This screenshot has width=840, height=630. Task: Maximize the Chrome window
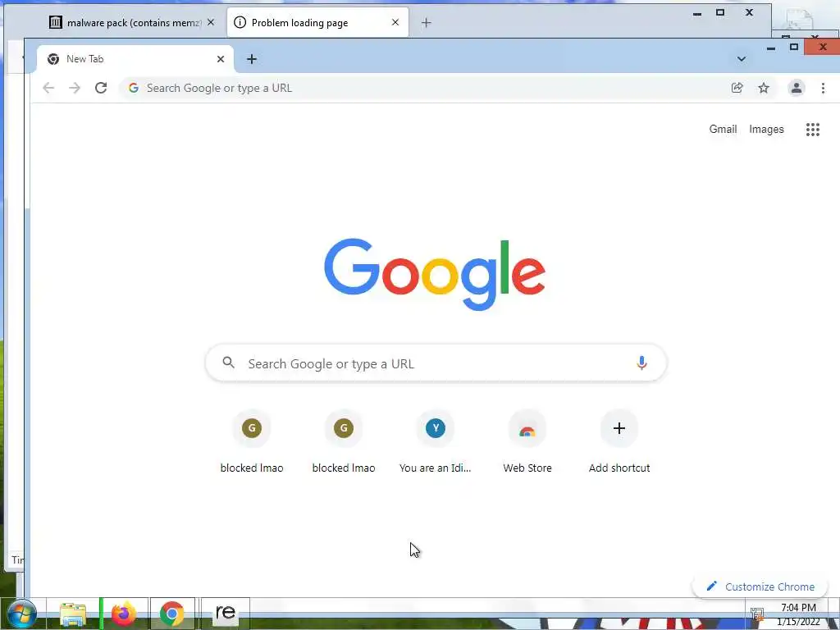click(794, 47)
